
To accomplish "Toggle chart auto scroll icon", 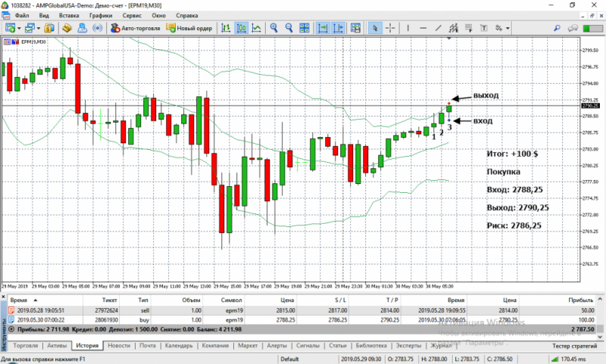I will pyautogui.click(x=323, y=28).
